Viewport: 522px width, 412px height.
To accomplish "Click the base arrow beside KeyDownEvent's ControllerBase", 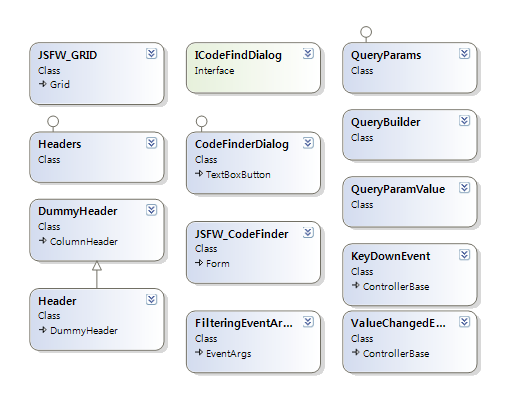I will pyautogui.click(x=356, y=286).
